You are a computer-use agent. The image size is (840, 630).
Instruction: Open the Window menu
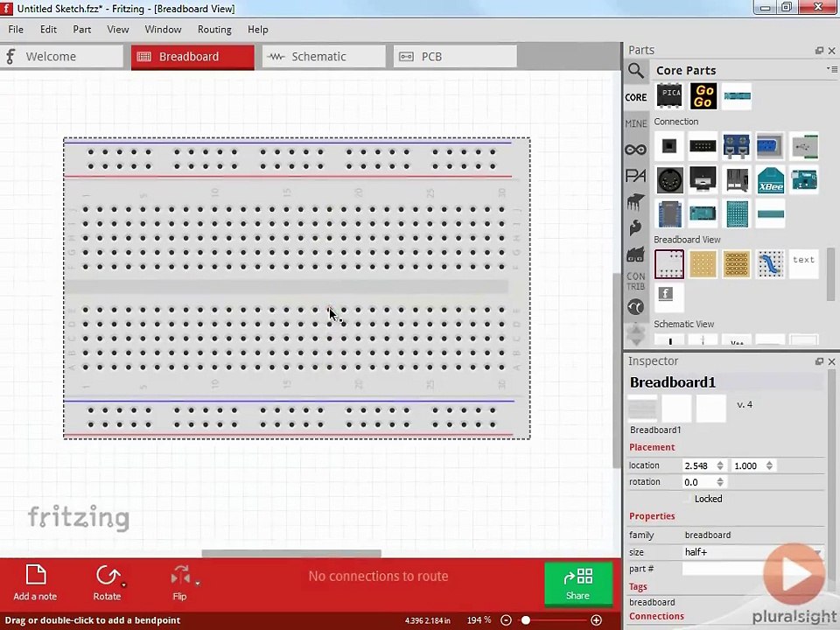click(x=163, y=30)
